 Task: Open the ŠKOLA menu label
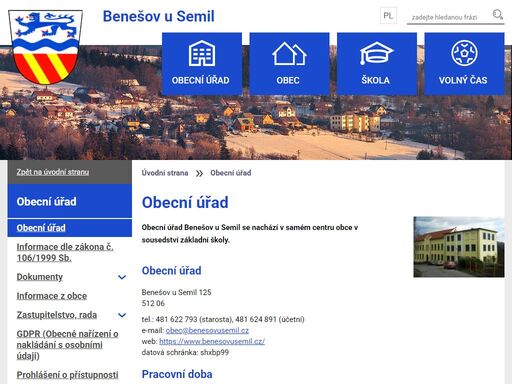(375, 80)
